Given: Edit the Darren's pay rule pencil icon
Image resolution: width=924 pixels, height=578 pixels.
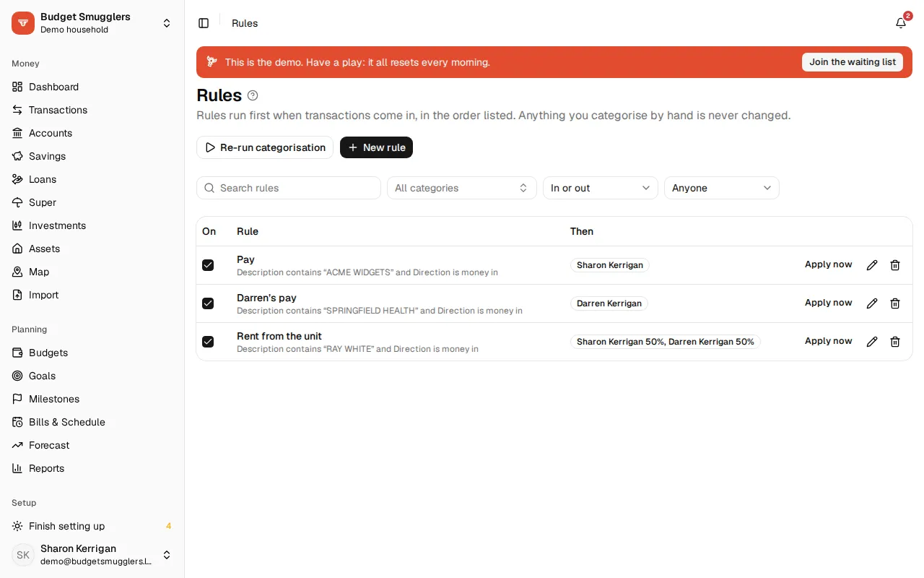Looking at the screenshot, I should (872, 303).
